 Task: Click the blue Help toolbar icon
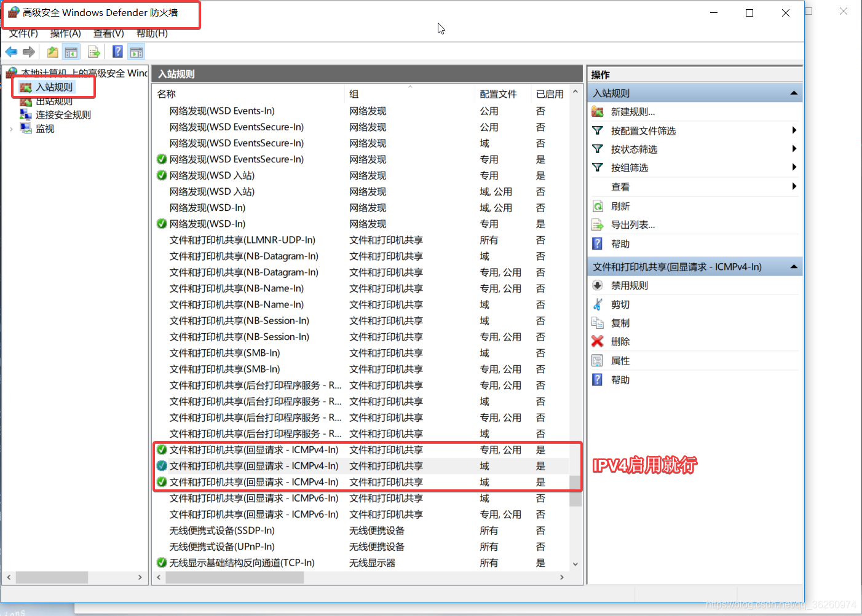(x=117, y=52)
